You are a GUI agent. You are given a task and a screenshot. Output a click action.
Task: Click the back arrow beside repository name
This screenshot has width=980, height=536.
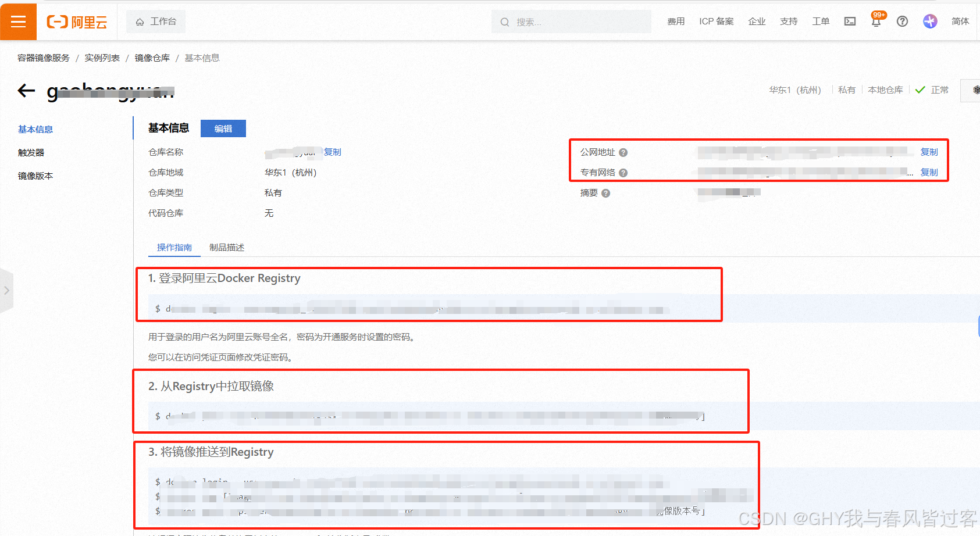pos(26,91)
